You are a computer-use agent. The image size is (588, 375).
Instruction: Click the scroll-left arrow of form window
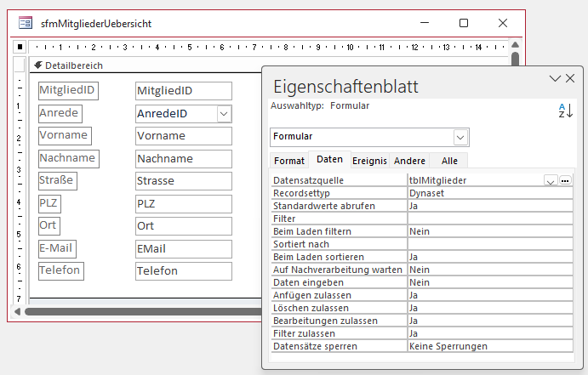tap(17, 311)
